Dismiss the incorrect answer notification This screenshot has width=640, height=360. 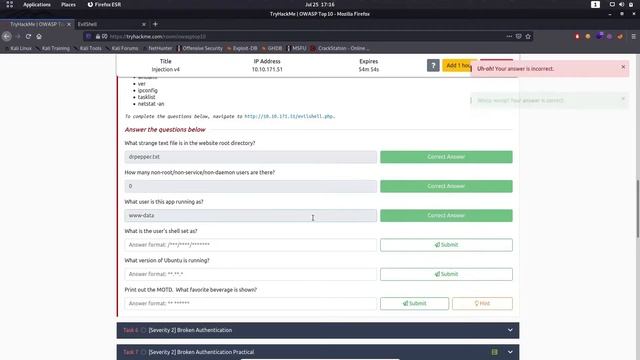623,67
